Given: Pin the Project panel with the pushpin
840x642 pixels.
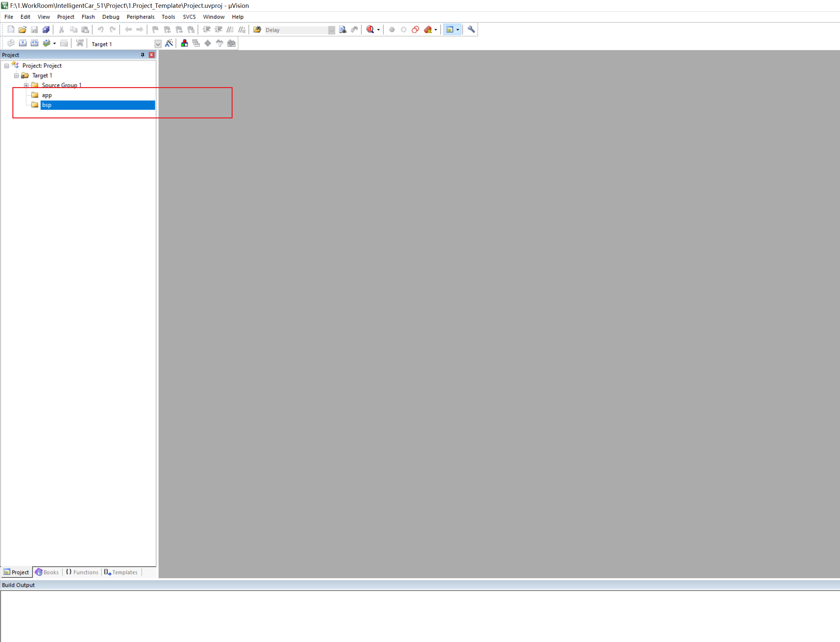Looking at the screenshot, I should click(143, 55).
